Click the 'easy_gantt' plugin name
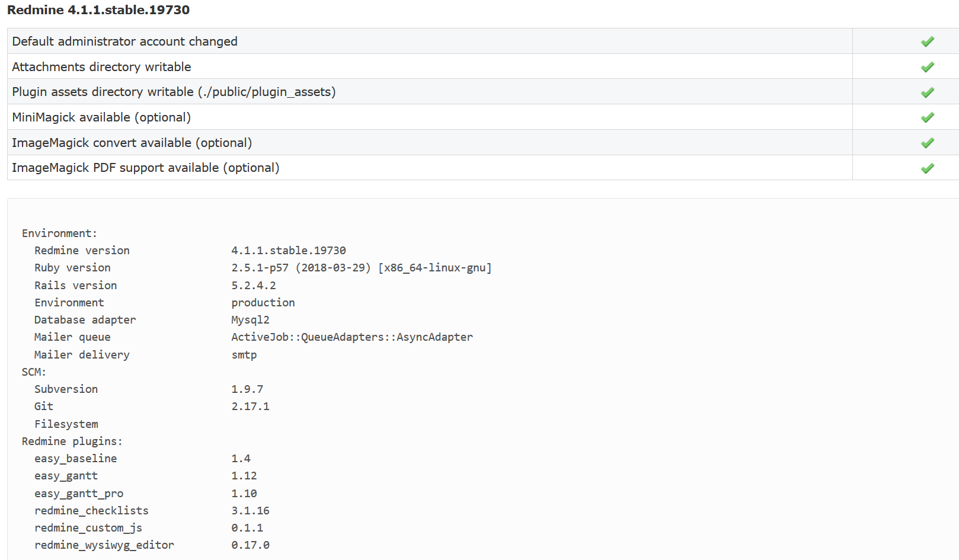The image size is (959, 560). coord(66,476)
